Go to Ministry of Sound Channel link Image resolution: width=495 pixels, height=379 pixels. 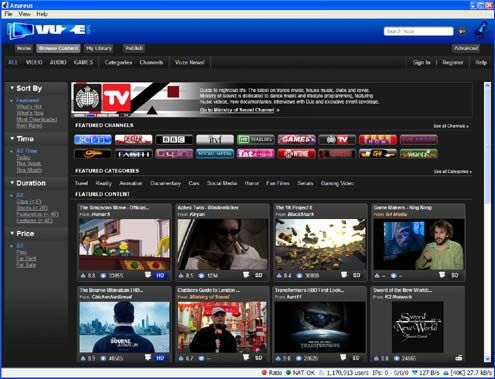click(x=239, y=110)
